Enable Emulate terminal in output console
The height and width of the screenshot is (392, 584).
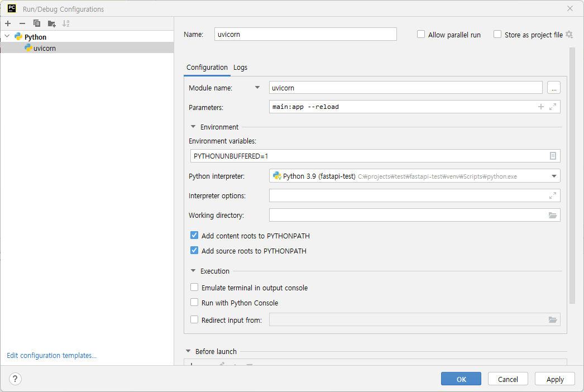coord(194,287)
